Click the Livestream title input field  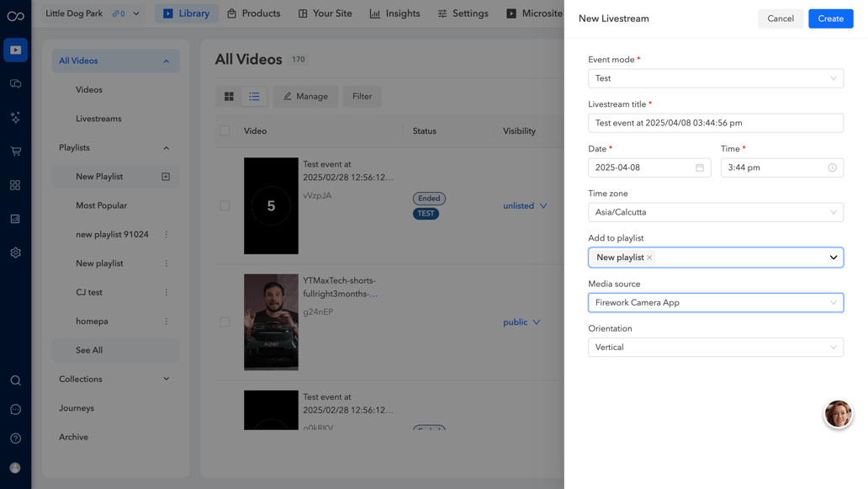716,123
